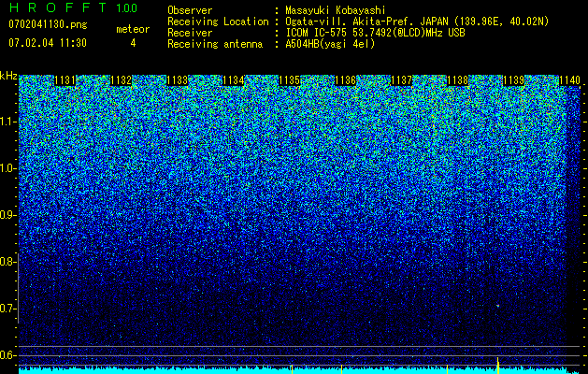Click the 1131 minute marker
The width and height of the screenshot is (588, 374).
[x=65, y=80]
